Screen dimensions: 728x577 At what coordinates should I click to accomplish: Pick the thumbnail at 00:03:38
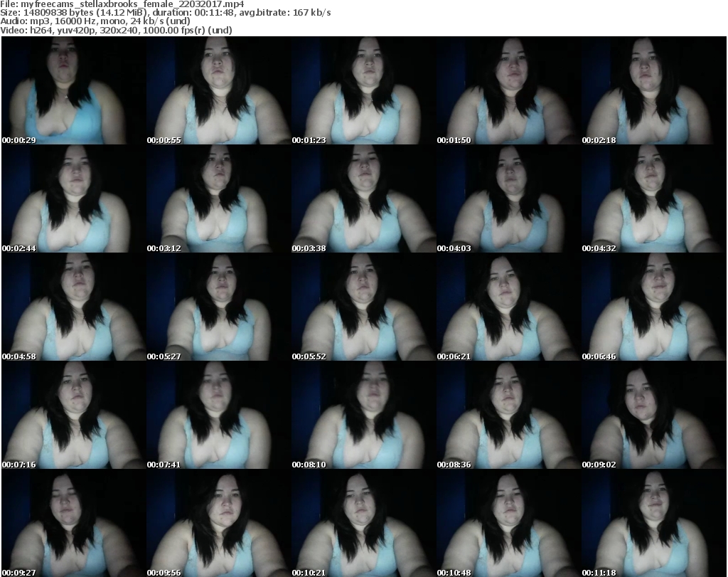click(x=363, y=198)
